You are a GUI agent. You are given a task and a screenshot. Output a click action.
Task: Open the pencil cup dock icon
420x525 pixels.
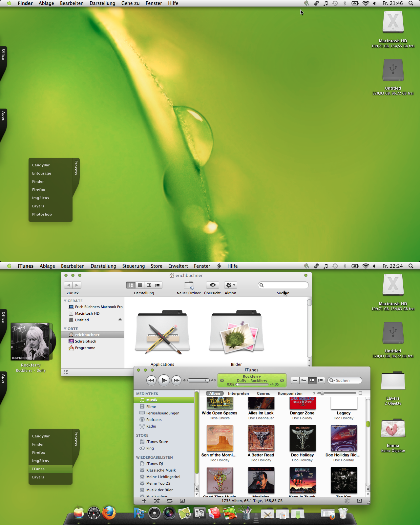click(x=245, y=513)
